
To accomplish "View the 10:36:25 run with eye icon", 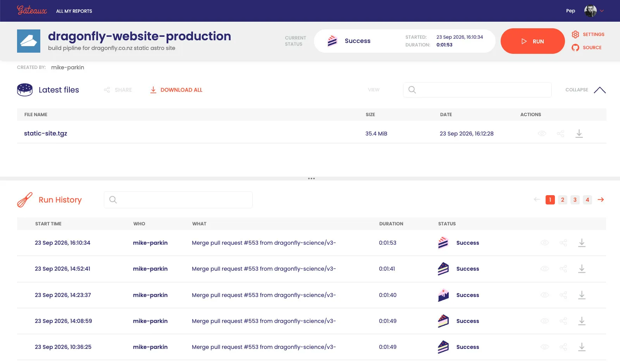I will point(545,347).
